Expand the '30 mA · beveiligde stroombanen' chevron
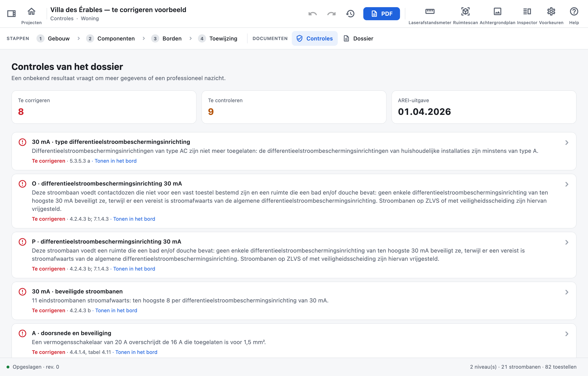The width and height of the screenshot is (588, 376). coord(567,292)
